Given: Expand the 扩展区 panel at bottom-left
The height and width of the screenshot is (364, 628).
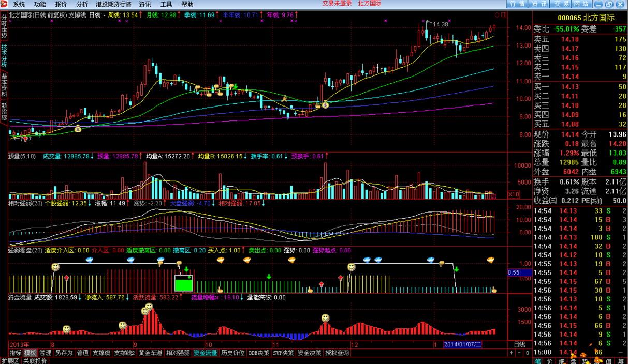Looking at the screenshot, I should click(10, 360).
